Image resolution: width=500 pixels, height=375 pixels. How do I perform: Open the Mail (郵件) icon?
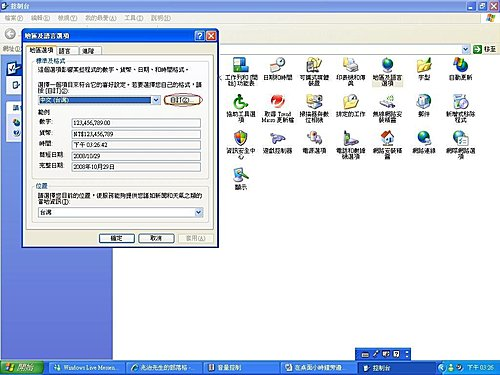(x=424, y=105)
